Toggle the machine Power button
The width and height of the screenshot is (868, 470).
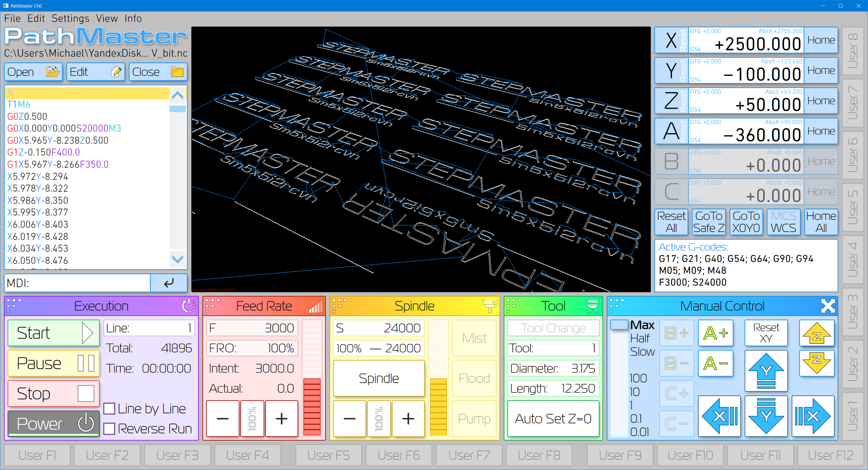(54, 424)
